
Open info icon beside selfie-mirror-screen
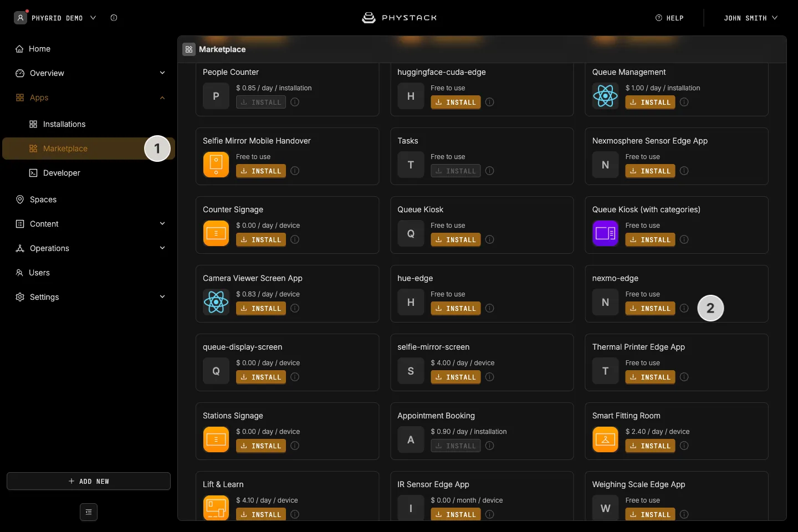click(489, 377)
